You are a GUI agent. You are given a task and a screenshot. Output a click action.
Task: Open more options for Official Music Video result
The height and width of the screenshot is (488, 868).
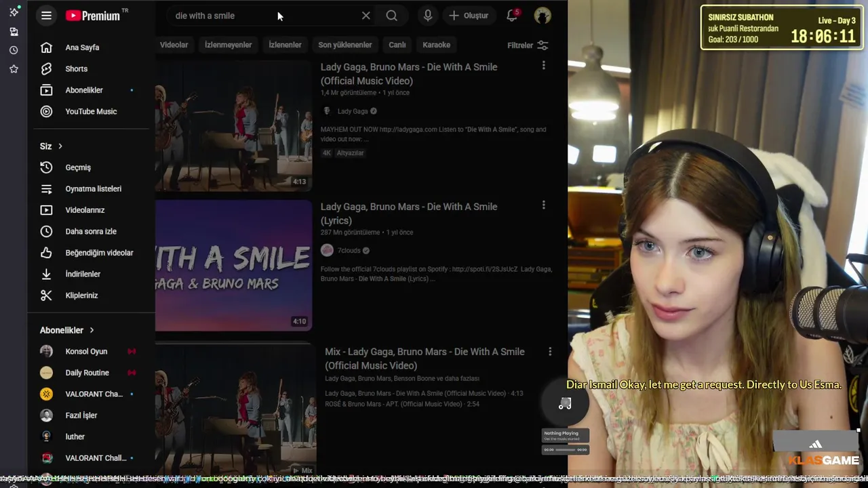(543, 66)
